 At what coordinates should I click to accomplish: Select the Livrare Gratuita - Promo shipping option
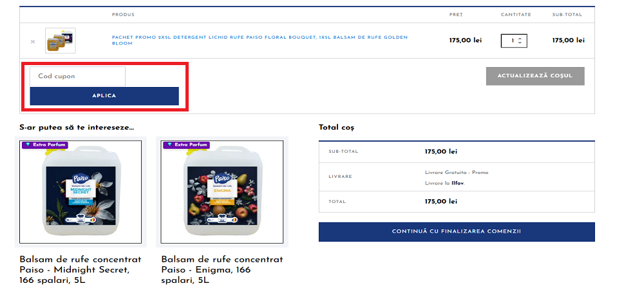[457, 173]
